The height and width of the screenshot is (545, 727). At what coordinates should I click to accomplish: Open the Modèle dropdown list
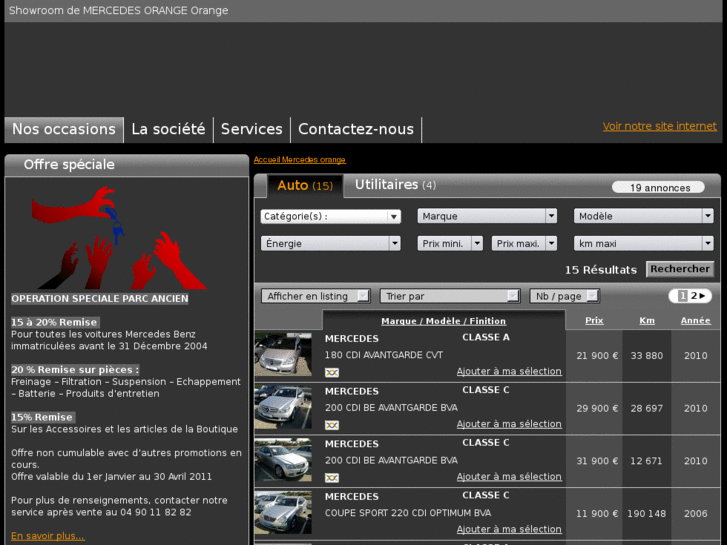pyautogui.click(x=644, y=216)
